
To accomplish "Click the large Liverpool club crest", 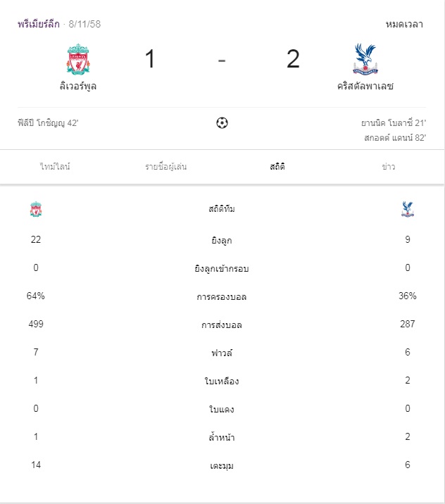I will 78,59.
